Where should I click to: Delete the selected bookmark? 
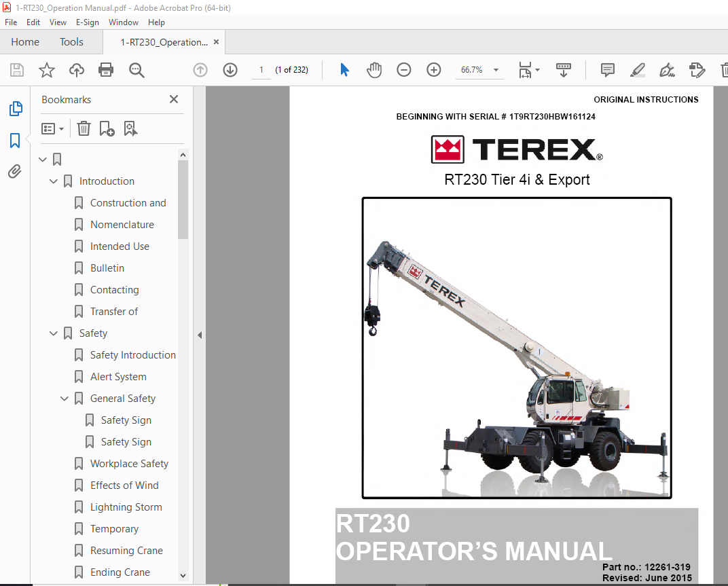pyautogui.click(x=84, y=128)
